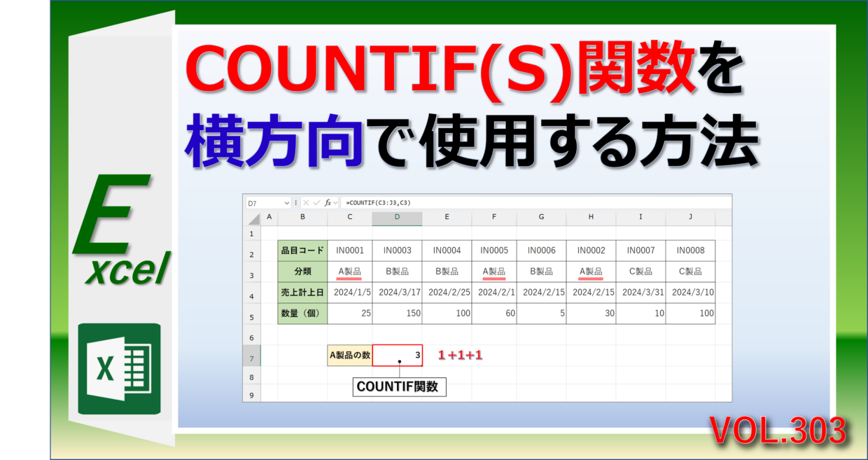Screen dimensions: 868x460
Task: Click the 品目コード label cell
Action: click(302, 251)
